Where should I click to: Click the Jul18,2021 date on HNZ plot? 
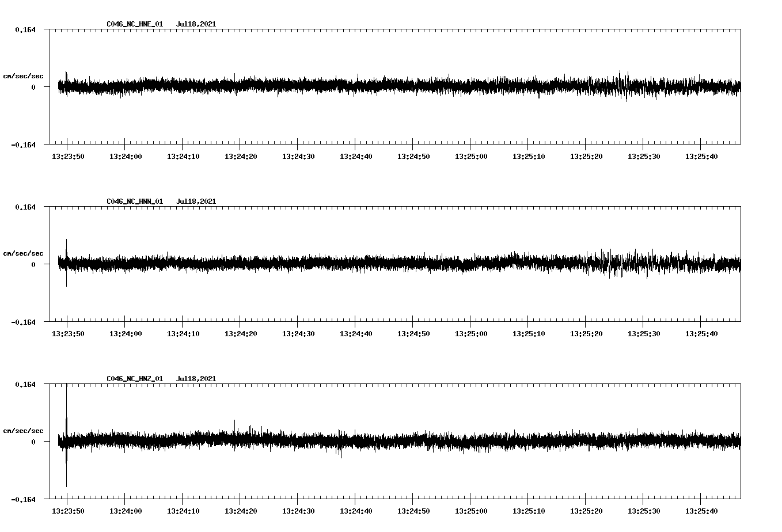pos(196,379)
